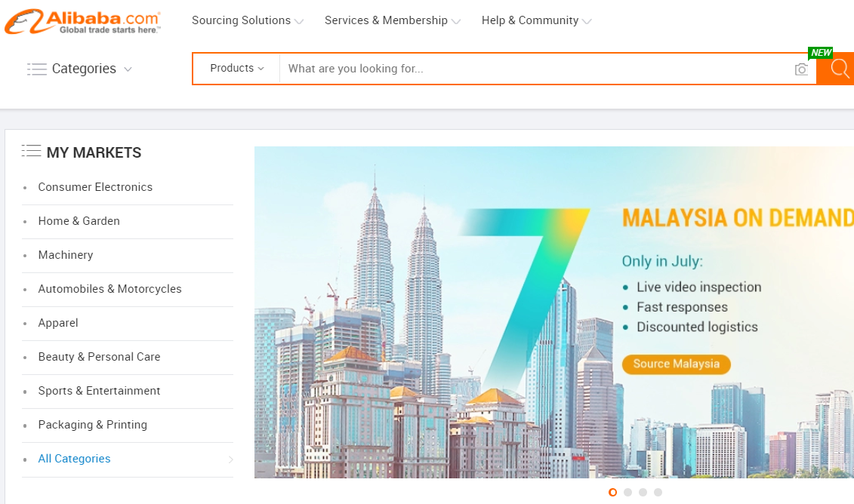This screenshot has height=504, width=854.
Task: Open Help & Community menu
Action: [x=536, y=20]
